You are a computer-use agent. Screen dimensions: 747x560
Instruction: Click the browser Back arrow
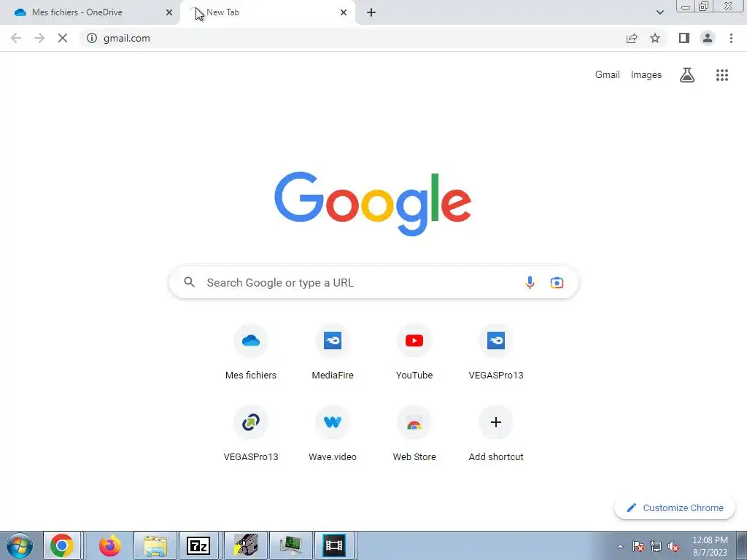[x=16, y=38]
